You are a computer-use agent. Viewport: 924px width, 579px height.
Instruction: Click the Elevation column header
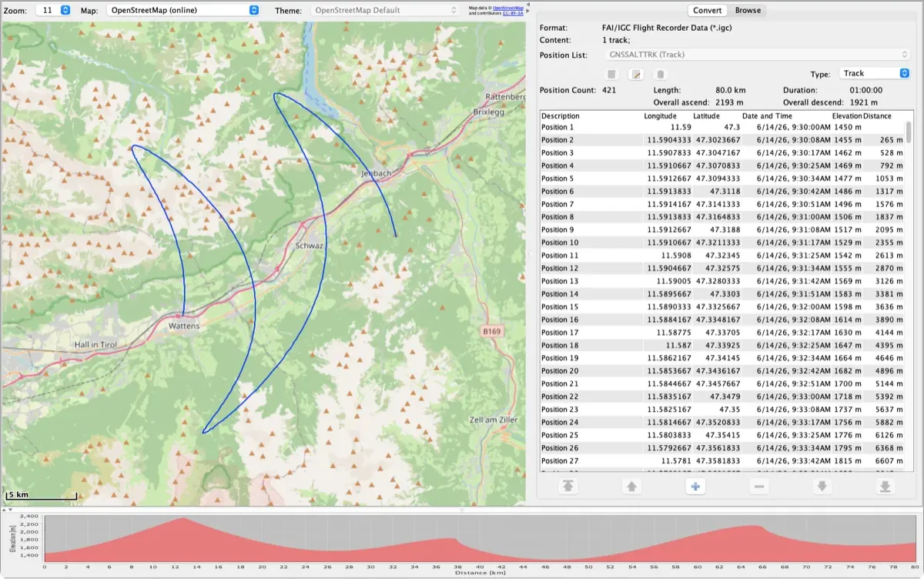847,116
